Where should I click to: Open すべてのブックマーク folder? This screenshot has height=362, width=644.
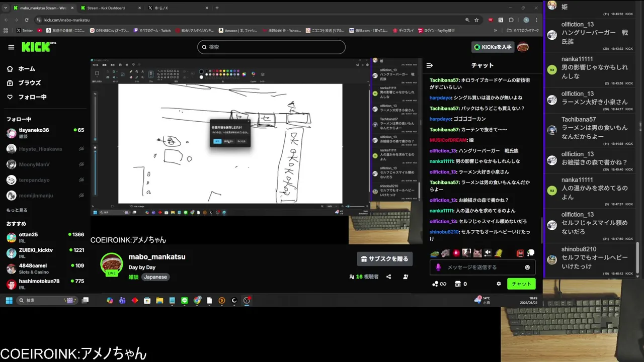(523, 31)
